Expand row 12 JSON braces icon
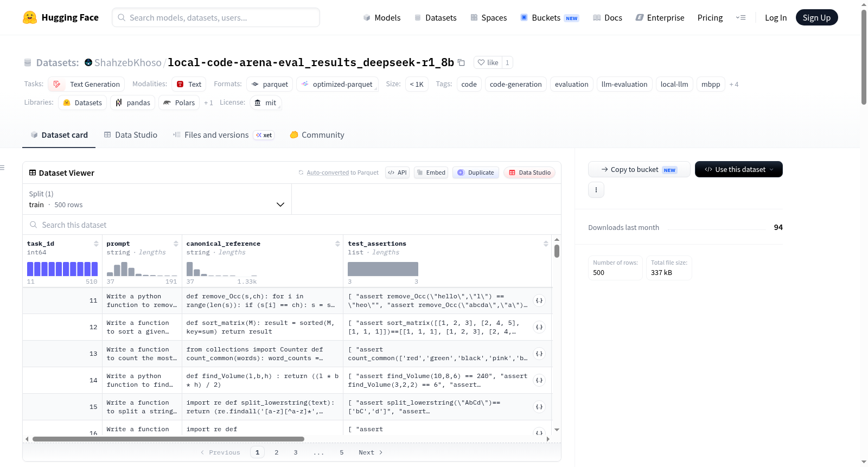Screen dimensions: 868x467 click(x=539, y=327)
